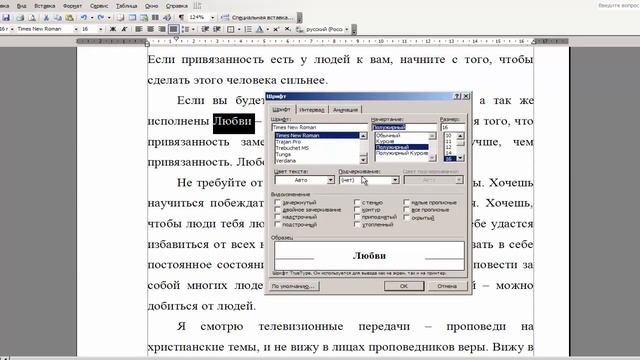Click the Специальная вставка toolbar button

pos(258,18)
